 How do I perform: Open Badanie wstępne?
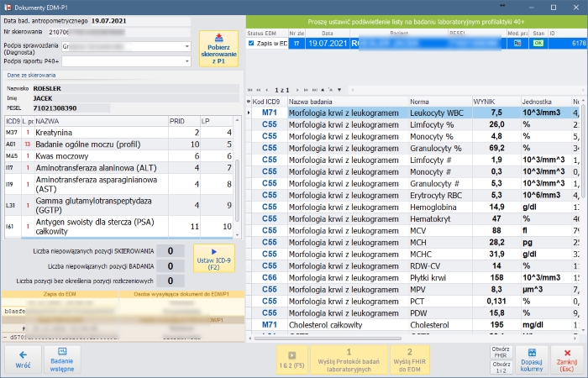tap(62, 360)
